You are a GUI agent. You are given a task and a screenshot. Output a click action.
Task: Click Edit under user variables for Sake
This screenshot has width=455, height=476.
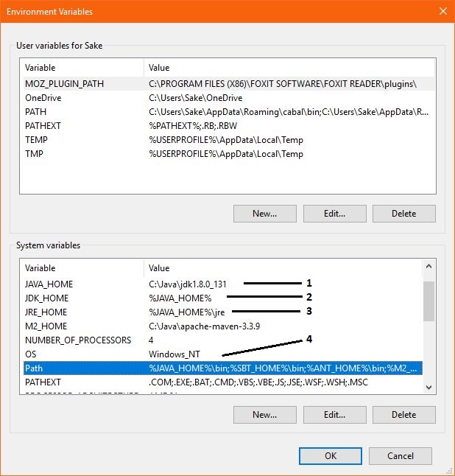[x=334, y=214]
